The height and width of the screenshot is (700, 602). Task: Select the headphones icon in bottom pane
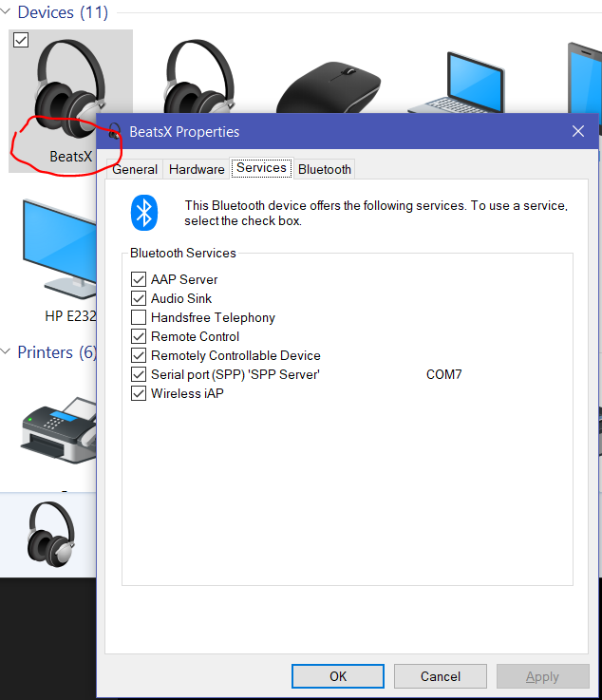(51, 535)
